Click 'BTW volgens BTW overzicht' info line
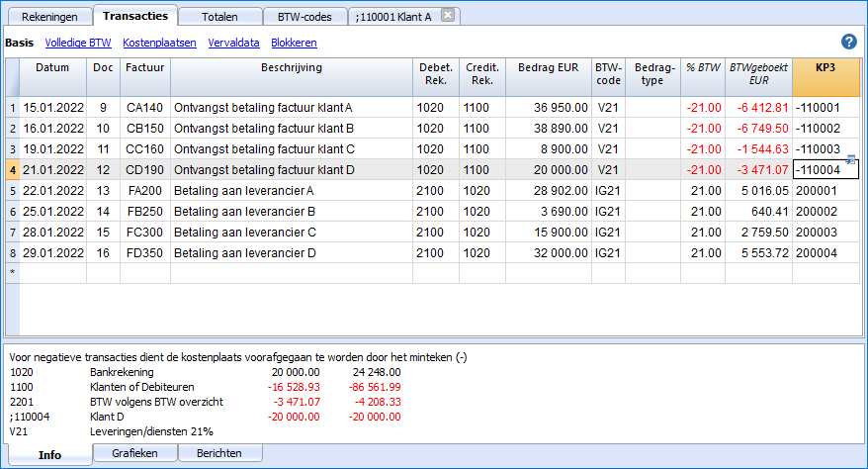 156,402
